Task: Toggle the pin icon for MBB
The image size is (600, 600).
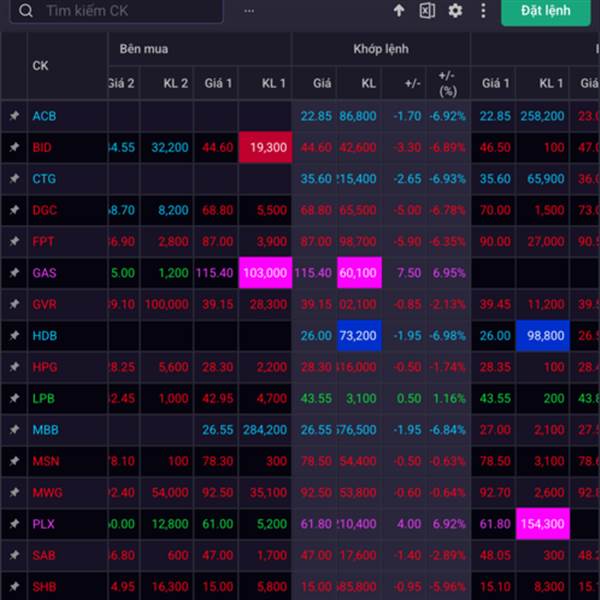Action: click(15, 429)
